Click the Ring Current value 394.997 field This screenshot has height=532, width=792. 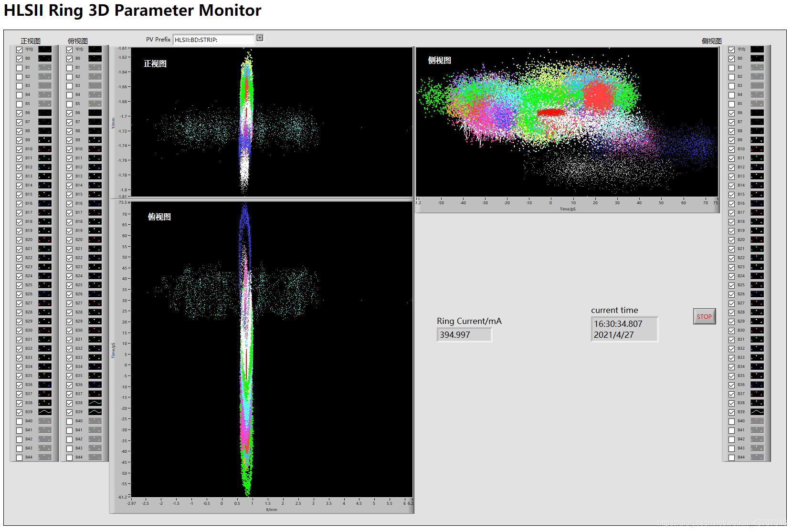click(464, 334)
